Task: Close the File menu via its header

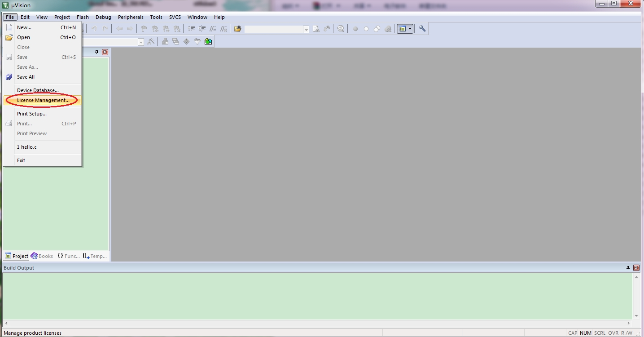Action: [x=10, y=17]
